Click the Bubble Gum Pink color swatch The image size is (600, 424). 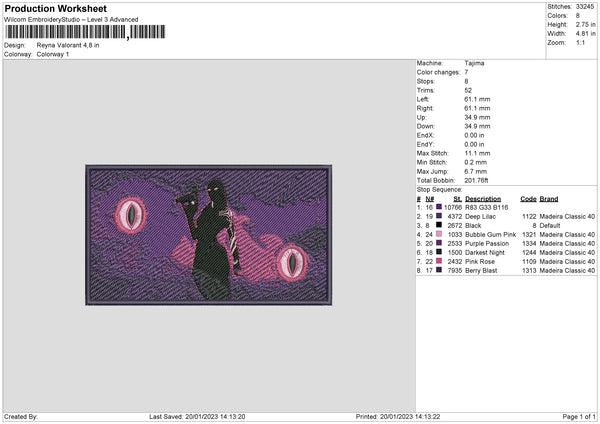pos(439,234)
